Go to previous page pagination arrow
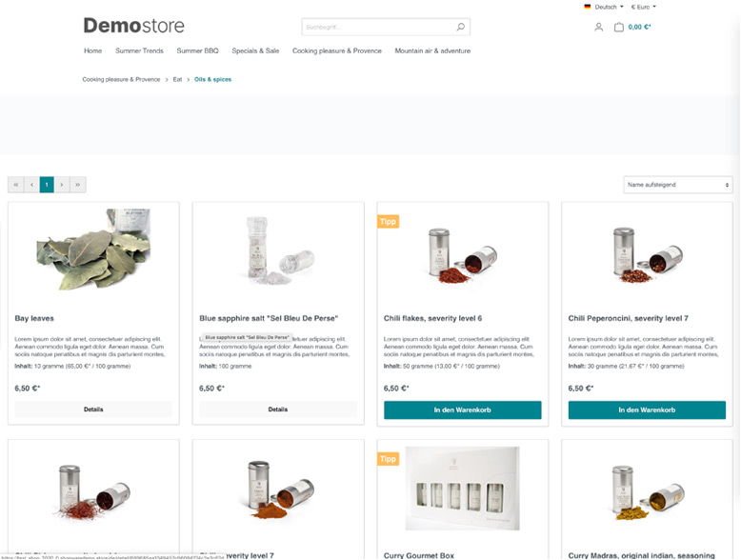741x560 pixels. (31, 185)
